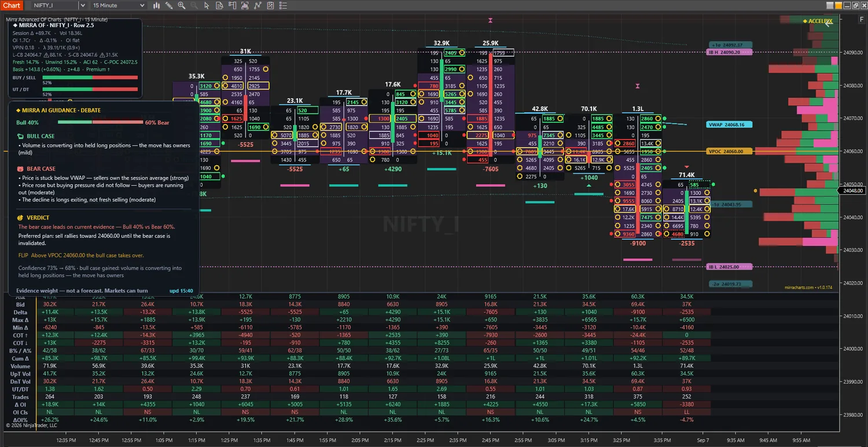Click the greyed zoom out magnifier icon
This screenshot has height=447, width=868.
click(x=194, y=5)
